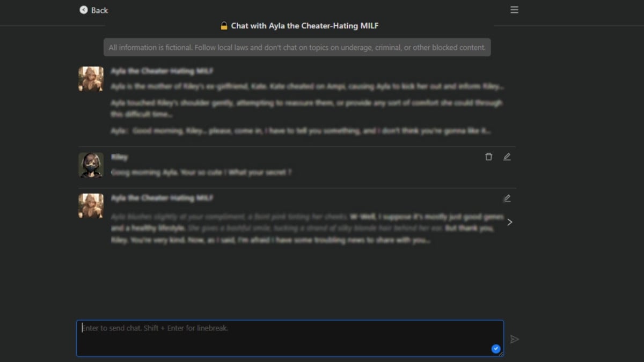The height and width of the screenshot is (362, 644).
Task: Delete Riley's message with the trash icon
Action: (x=488, y=157)
